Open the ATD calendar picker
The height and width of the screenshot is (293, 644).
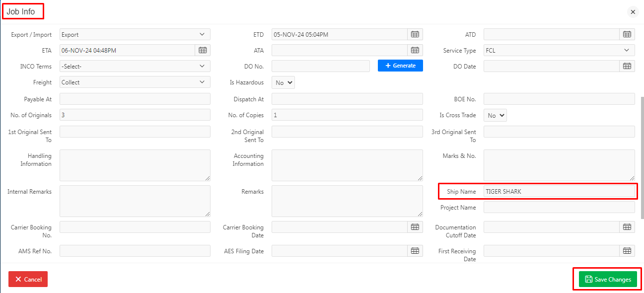[627, 34]
